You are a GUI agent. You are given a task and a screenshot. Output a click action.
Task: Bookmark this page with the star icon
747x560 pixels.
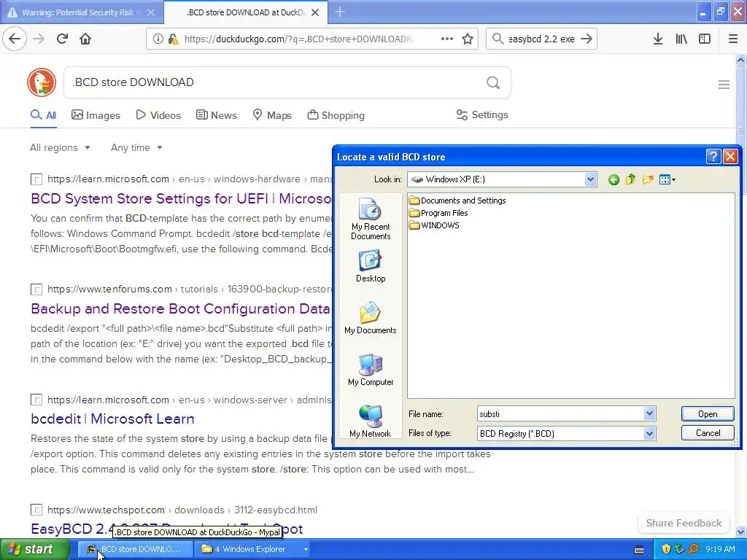click(468, 39)
